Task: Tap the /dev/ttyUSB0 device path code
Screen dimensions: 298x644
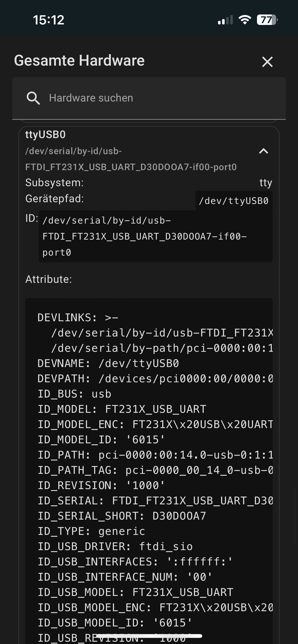Action: pyautogui.click(x=234, y=201)
